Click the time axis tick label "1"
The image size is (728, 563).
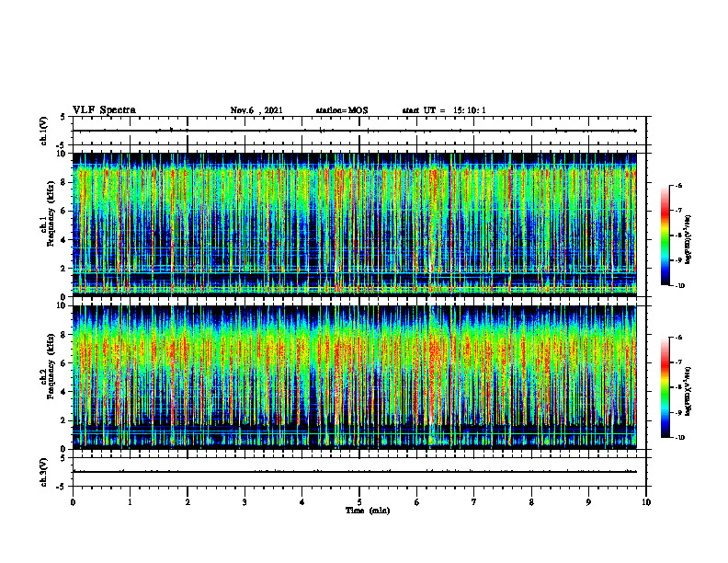tap(130, 502)
